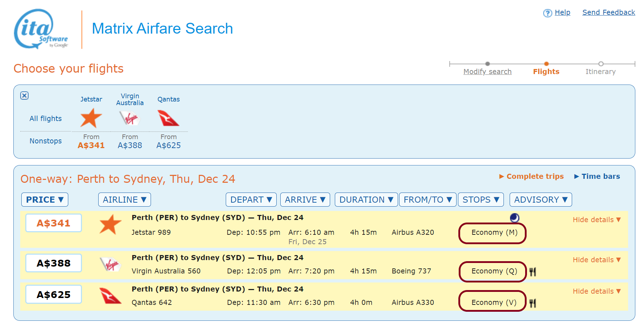The image size is (644, 328).
Task: Click the Send Feedback link
Action: coord(609,12)
